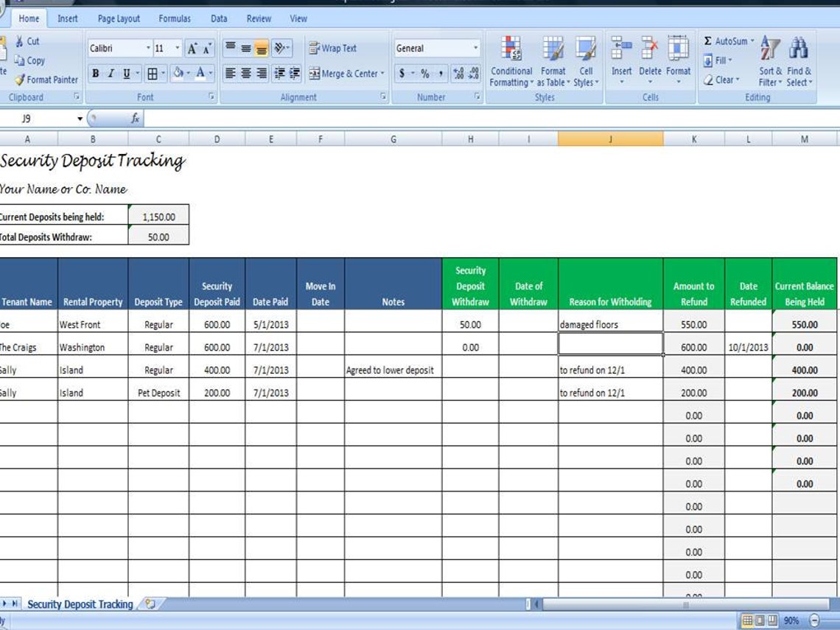Click the Orientation text-angle icon
The height and width of the screenshot is (630, 840).
pyautogui.click(x=281, y=48)
